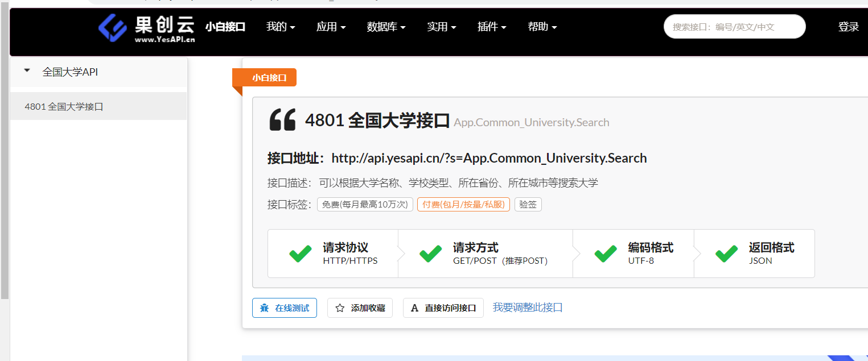Click the bug icon on 在线测试
Screen dimensions: 868x361
click(x=264, y=308)
